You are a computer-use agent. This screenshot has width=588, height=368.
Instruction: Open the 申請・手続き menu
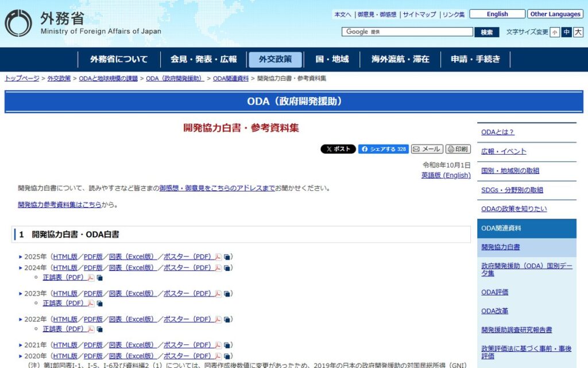coord(475,59)
